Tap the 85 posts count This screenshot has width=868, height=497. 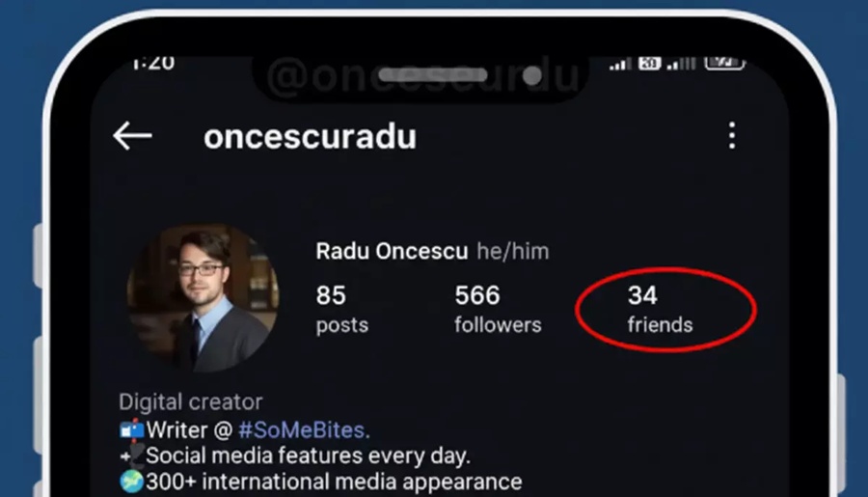point(341,309)
